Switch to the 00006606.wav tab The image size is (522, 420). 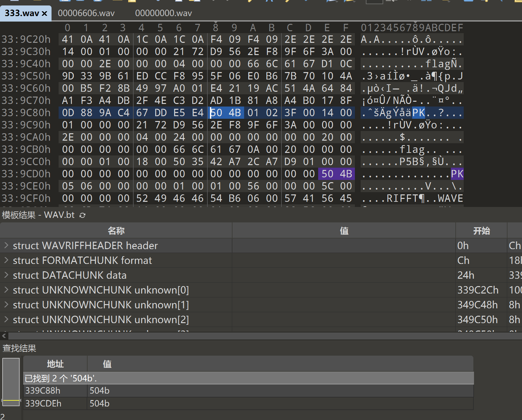(x=86, y=13)
